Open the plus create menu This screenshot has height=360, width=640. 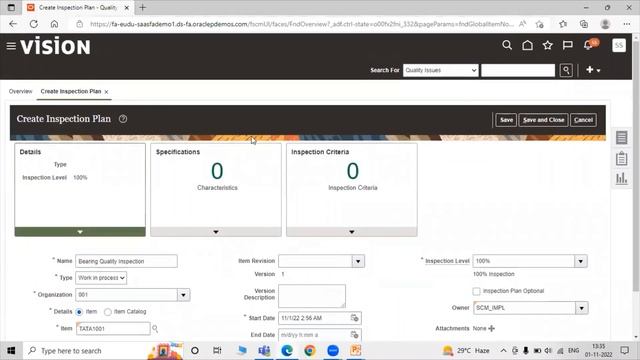point(593,70)
